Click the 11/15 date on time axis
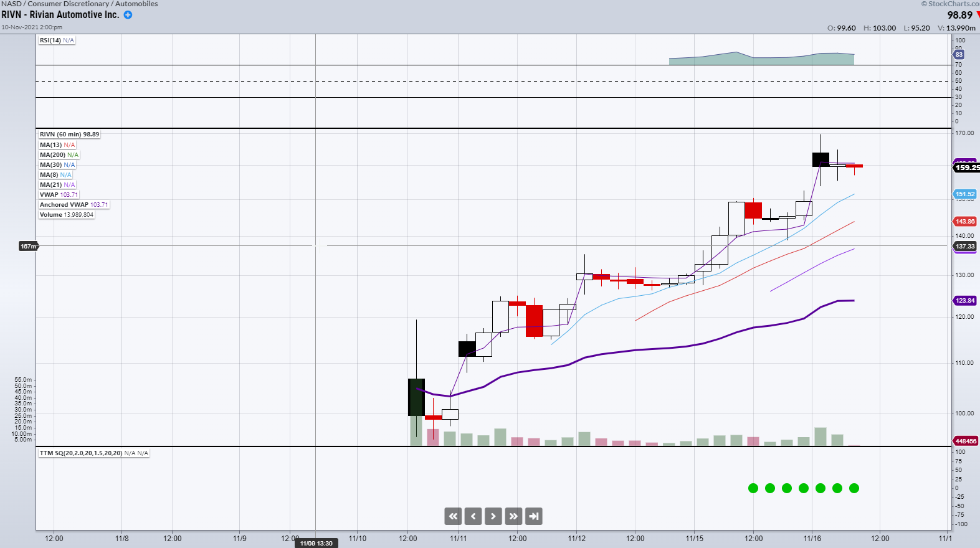 [695, 539]
